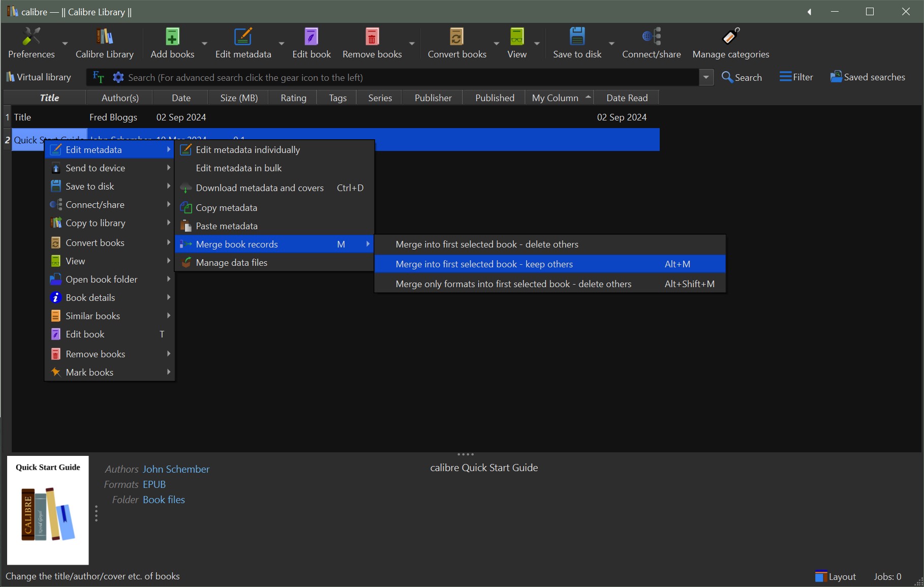
Task: Click into the search input field
Action: (x=412, y=77)
